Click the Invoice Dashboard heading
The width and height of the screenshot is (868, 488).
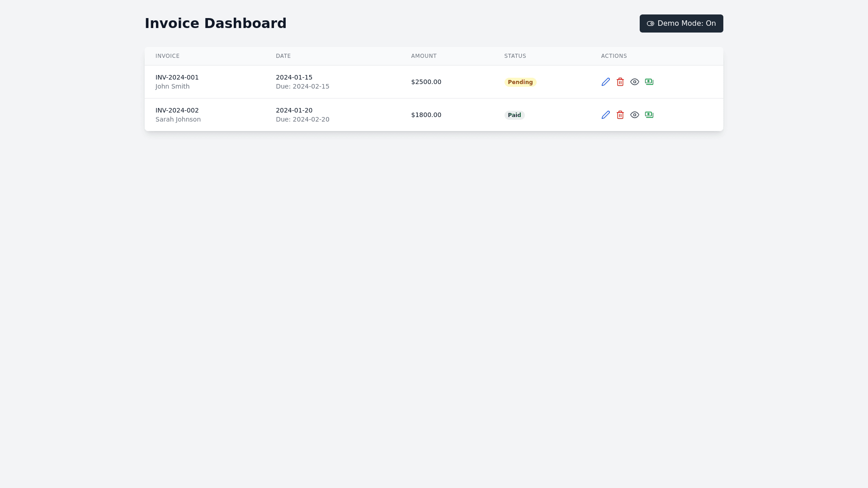215,23
